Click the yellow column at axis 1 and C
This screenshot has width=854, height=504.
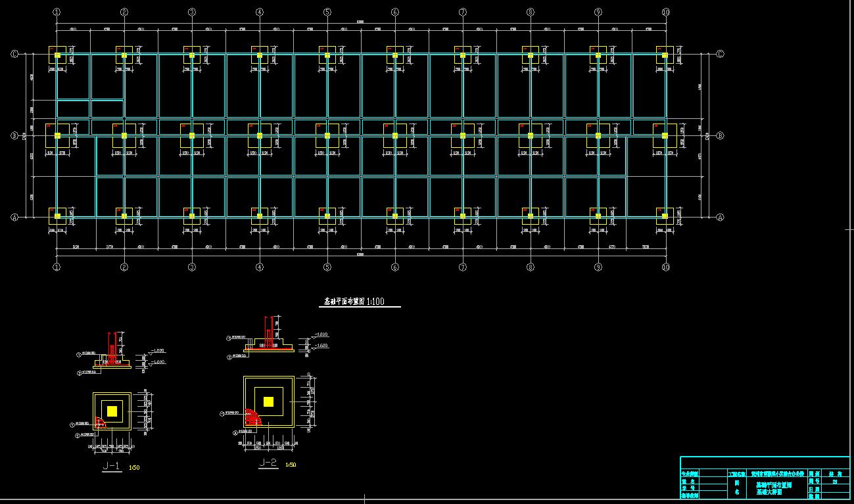coord(57,55)
